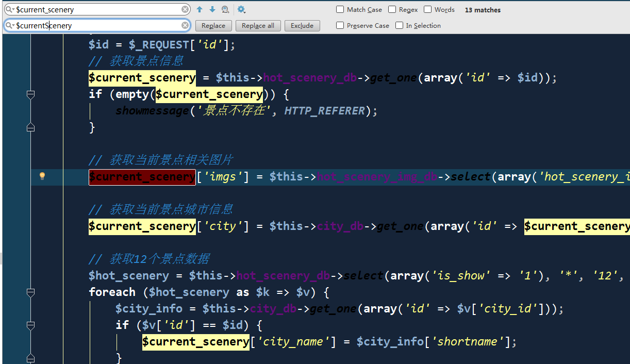Screen dimensions: 630x364
Task: Click the comment 获取12个景点数据
Action: [149, 259]
